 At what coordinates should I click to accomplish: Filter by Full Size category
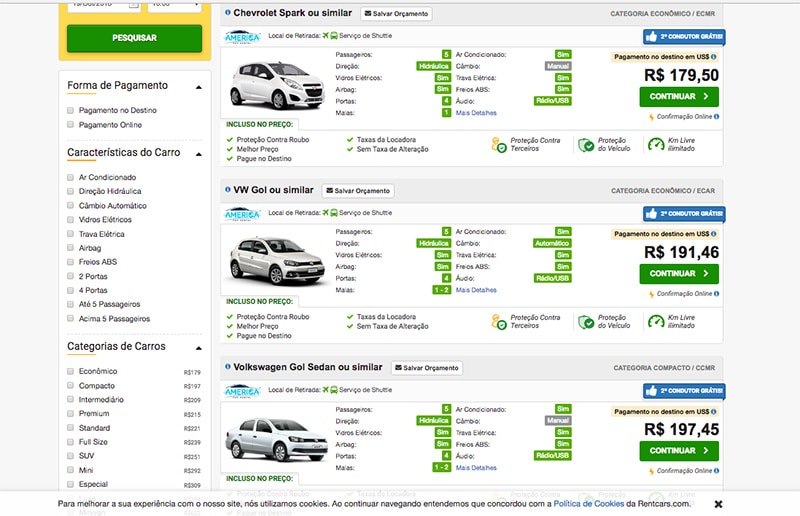[70, 441]
